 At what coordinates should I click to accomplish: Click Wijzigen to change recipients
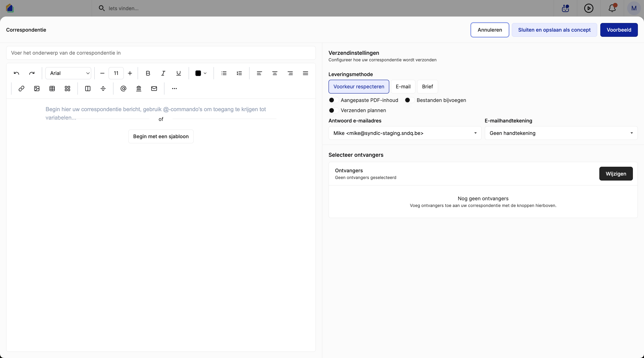pyautogui.click(x=616, y=174)
